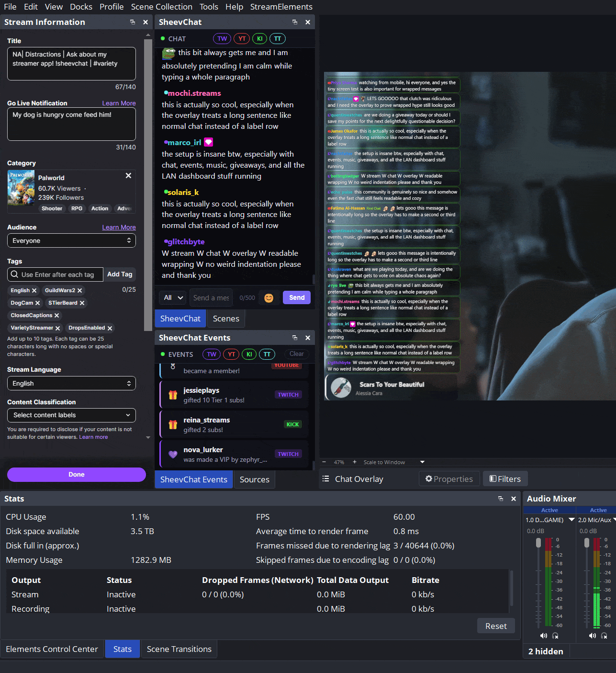
Task: Open the Docks menu
Action: tap(81, 7)
